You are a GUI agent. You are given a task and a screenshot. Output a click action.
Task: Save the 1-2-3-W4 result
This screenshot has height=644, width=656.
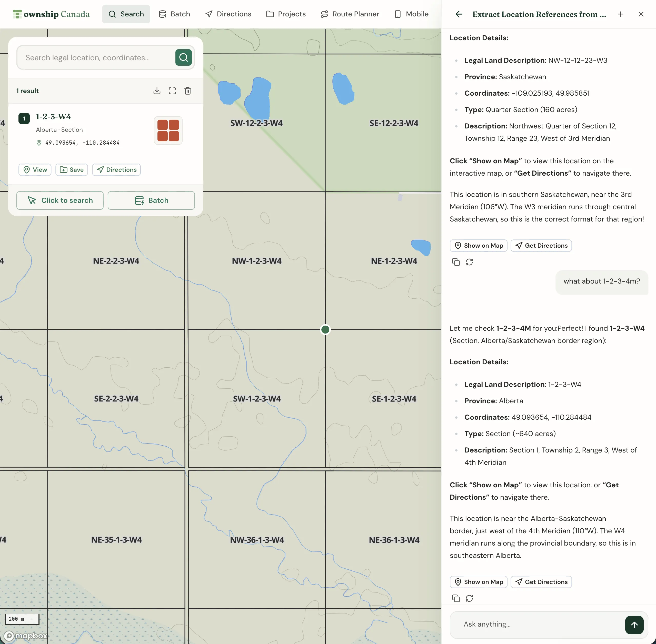[x=72, y=170]
